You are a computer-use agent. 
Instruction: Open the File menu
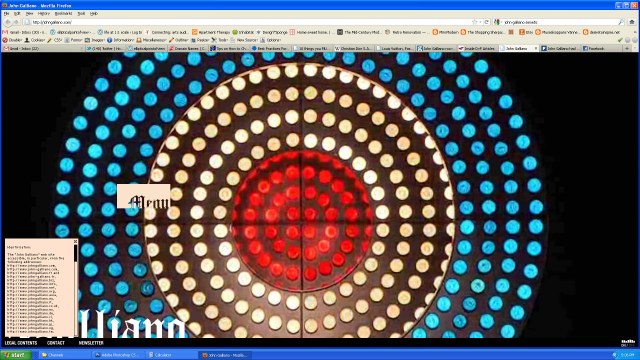(x=7, y=14)
